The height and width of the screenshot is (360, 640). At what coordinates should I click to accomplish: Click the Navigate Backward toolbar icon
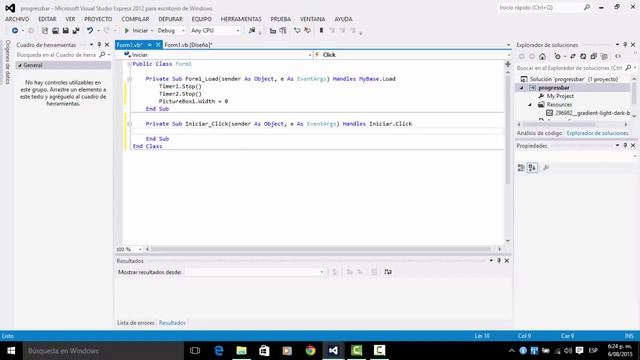(x=15, y=31)
